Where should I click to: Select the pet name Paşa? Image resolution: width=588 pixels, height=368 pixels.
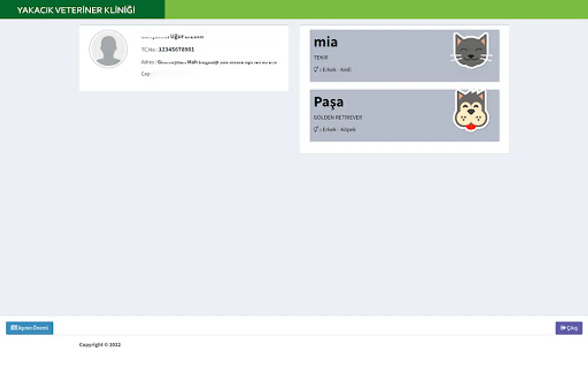[x=328, y=102]
